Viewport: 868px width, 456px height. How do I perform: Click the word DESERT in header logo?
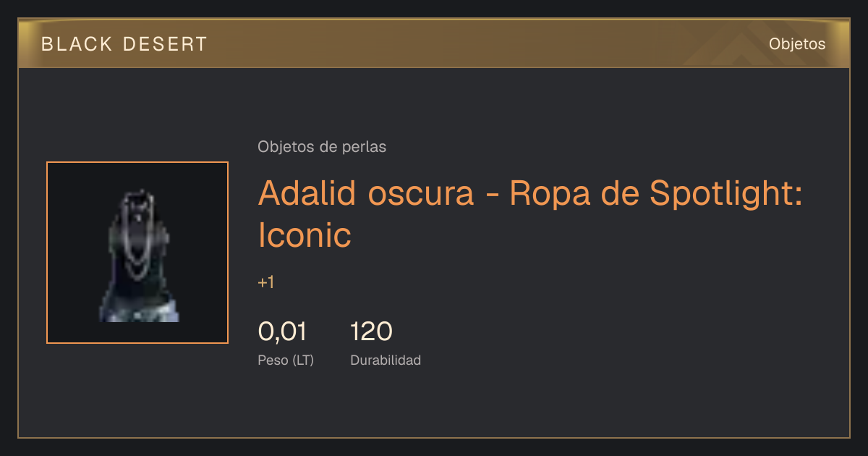pos(165,44)
